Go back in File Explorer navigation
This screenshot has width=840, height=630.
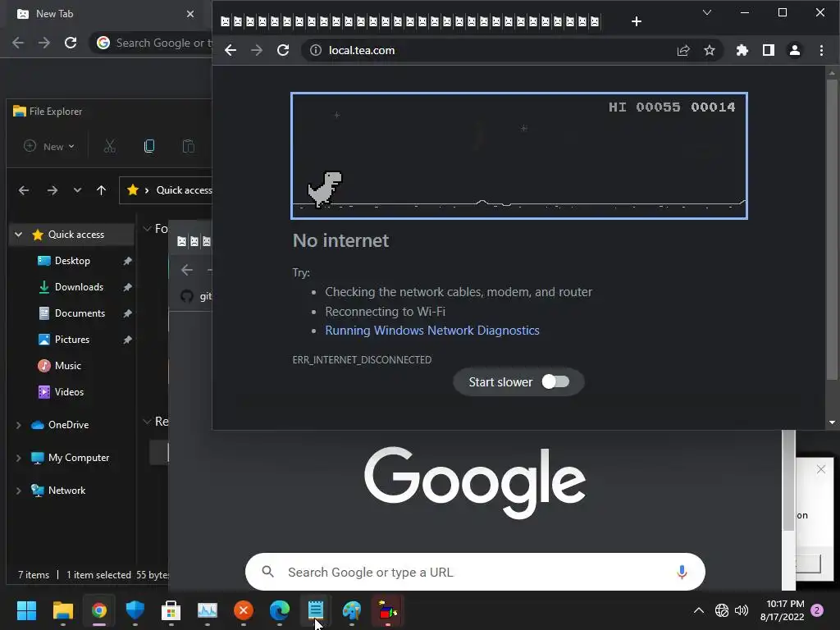(x=24, y=190)
